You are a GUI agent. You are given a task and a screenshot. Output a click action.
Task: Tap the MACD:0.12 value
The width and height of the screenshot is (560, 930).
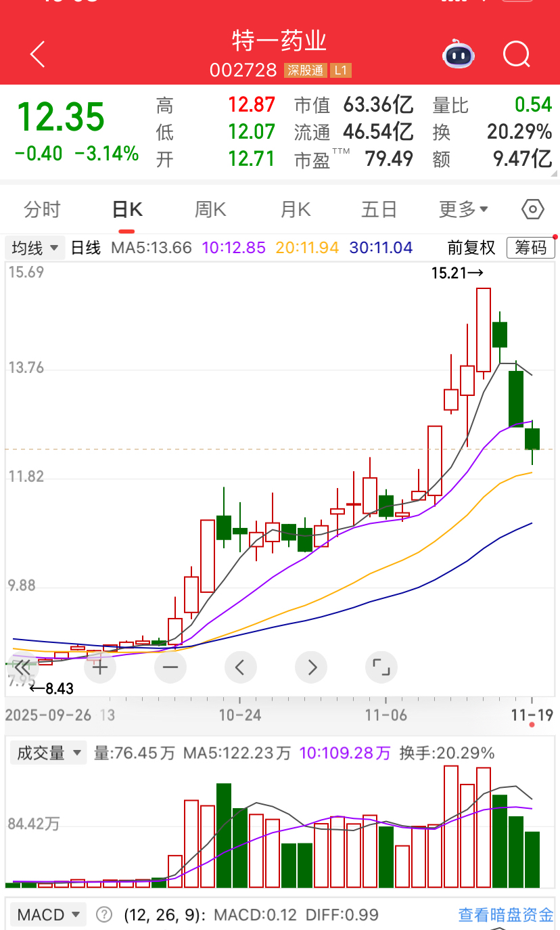256,915
